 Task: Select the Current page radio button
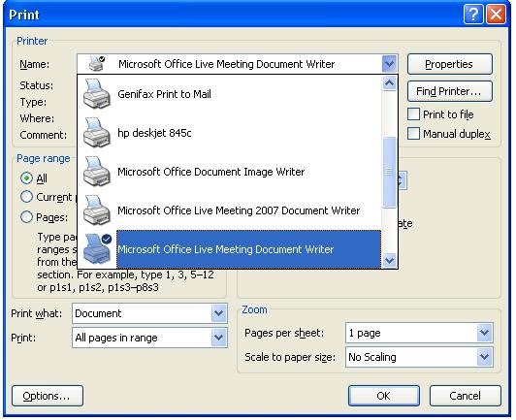26,197
